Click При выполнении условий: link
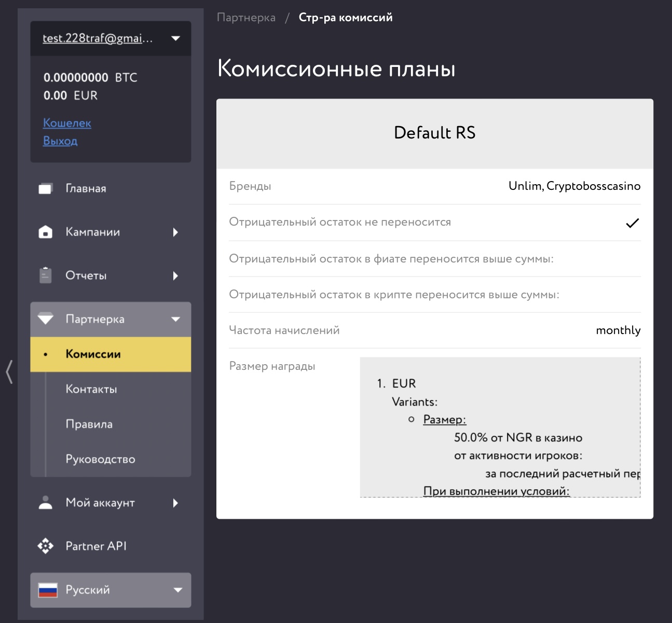672x623 pixels. [x=497, y=491]
